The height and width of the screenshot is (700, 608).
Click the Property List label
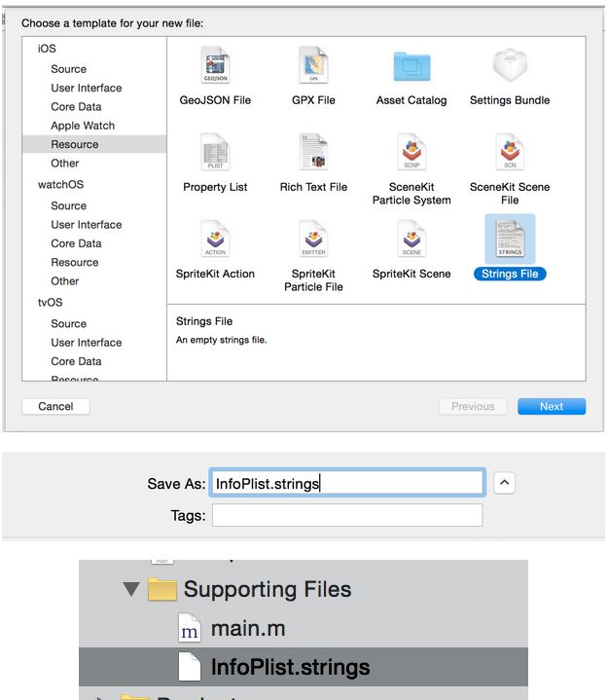tap(215, 187)
